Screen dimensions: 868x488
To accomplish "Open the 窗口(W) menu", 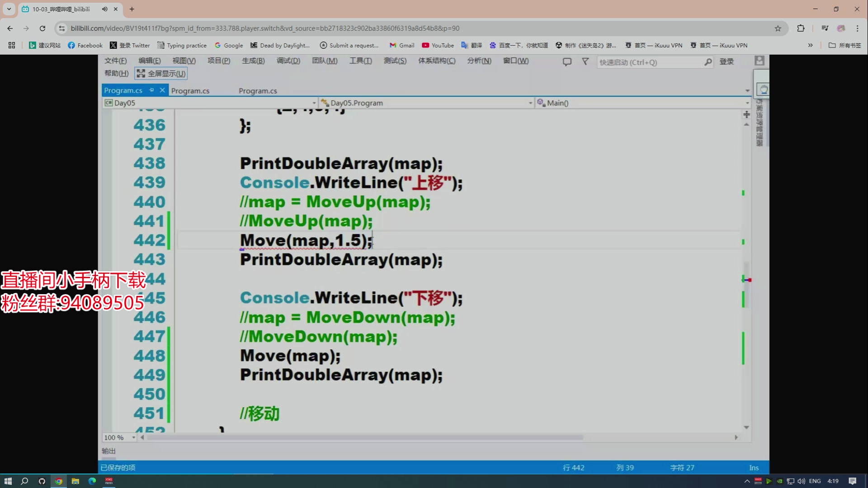I will pos(516,61).
